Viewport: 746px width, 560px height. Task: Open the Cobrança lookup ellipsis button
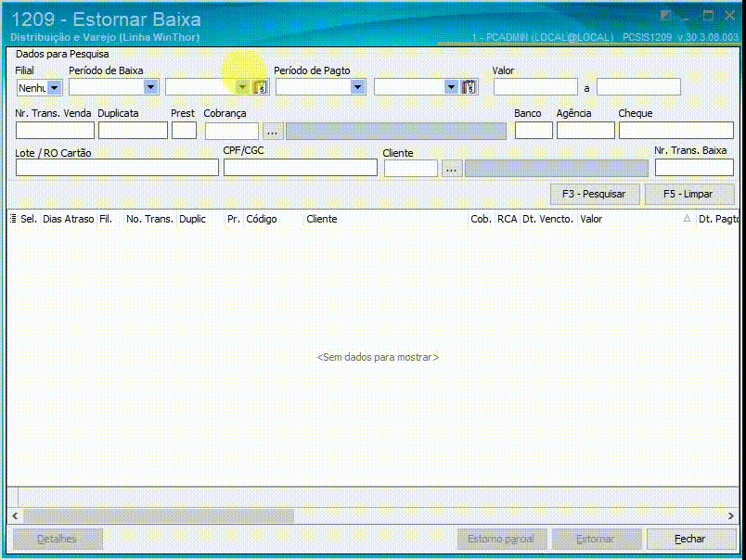tap(272, 132)
